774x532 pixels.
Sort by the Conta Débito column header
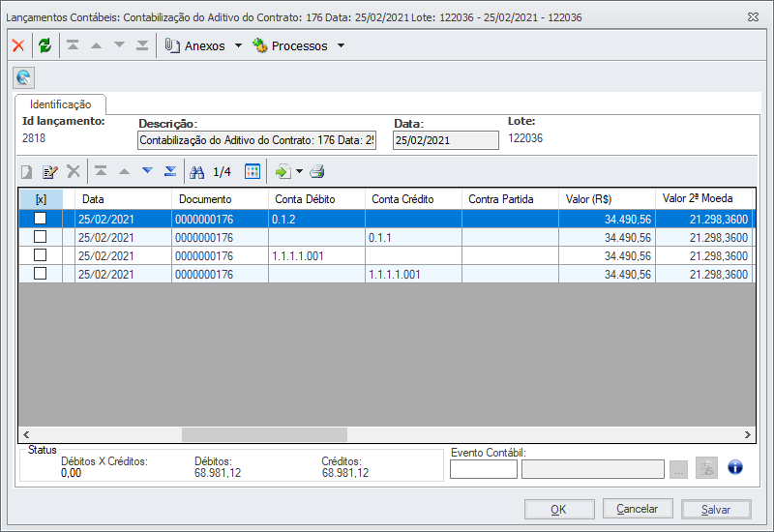point(317,199)
